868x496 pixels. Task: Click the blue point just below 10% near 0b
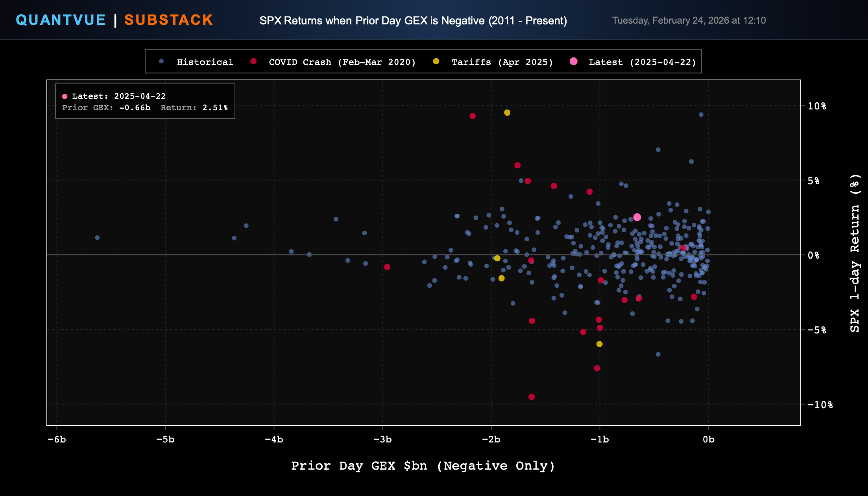(x=701, y=115)
